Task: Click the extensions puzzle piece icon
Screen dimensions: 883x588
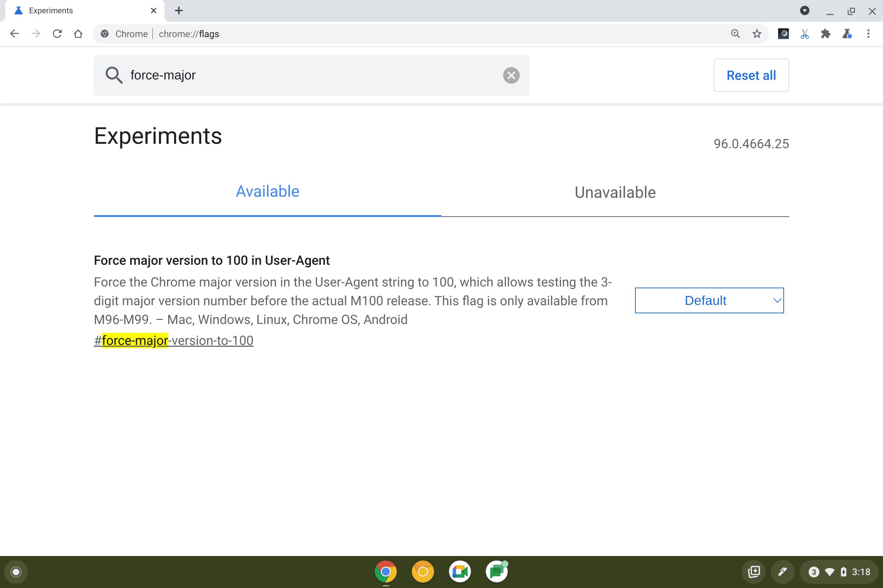Action: point(825,34)
